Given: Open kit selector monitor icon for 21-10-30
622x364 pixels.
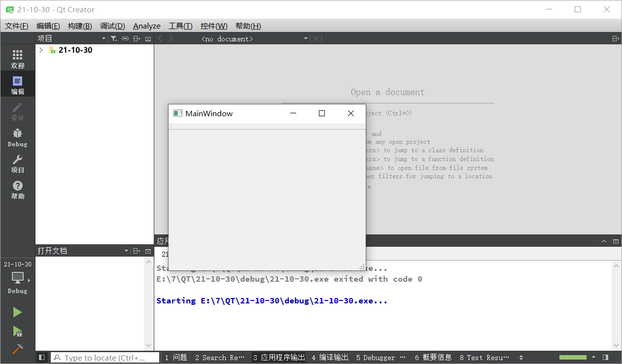Looking at the screenshot, I should [x=18, y=278].
